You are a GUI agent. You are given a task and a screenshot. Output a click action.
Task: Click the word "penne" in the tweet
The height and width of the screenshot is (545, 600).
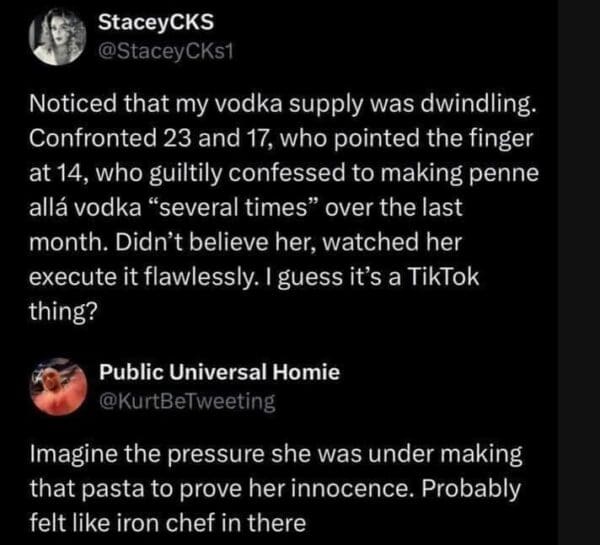(x=511, y=172)
